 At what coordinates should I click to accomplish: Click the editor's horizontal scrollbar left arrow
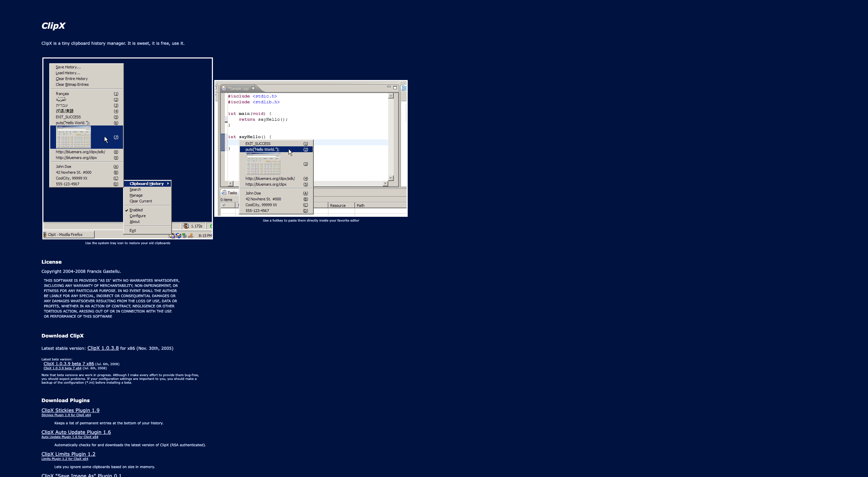[230, 184]
